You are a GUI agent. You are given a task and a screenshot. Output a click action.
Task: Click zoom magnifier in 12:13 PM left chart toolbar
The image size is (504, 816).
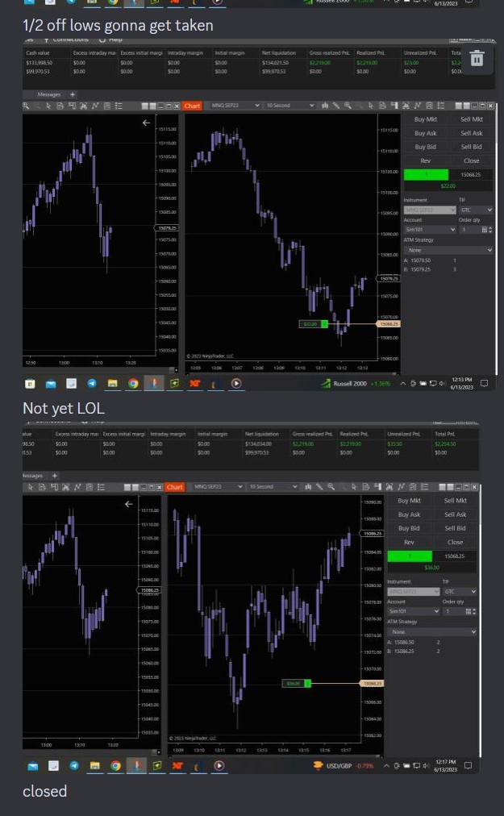click(x=26, y=106)
